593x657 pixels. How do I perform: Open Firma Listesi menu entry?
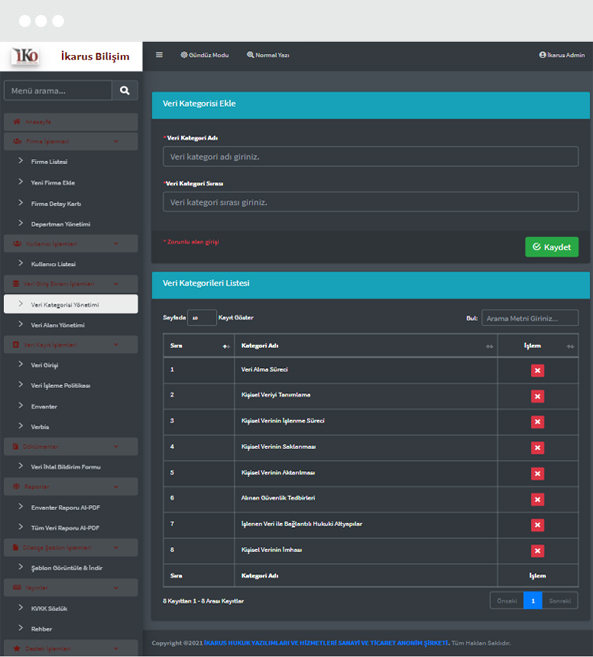pyautogui.click(x=49, y=162)
